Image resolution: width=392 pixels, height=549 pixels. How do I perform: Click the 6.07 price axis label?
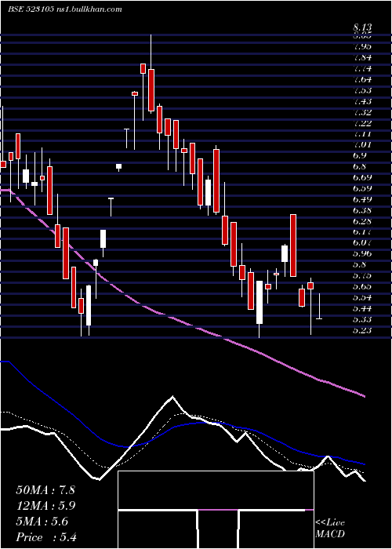pos(362,242)
